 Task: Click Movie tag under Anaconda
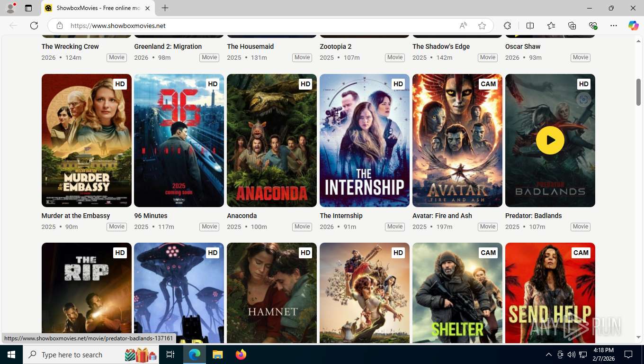click(x=302, y=227)
